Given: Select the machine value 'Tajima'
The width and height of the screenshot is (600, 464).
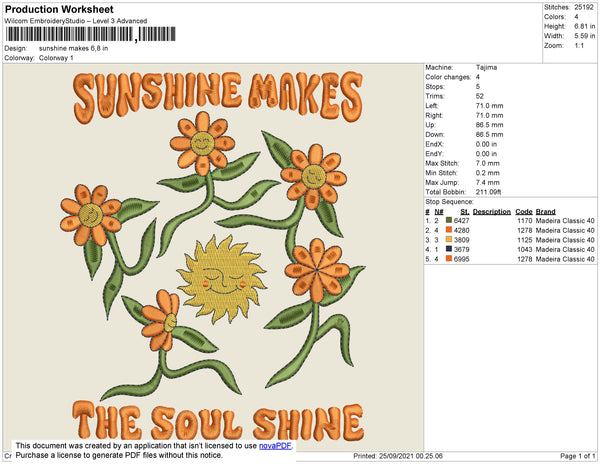Looking at the screenshot, I should point(486,67).
